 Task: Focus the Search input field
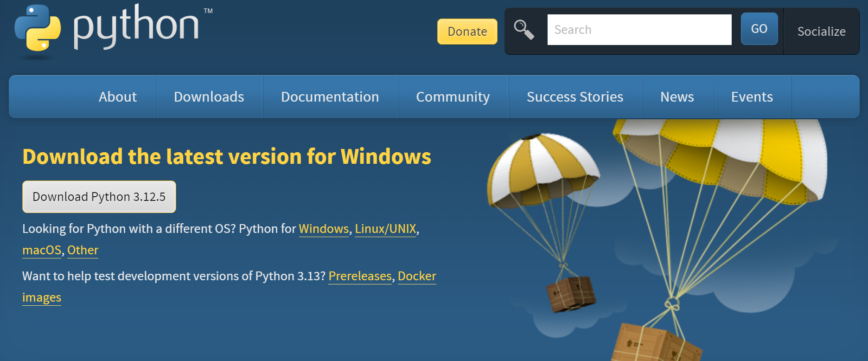point(639,30)
